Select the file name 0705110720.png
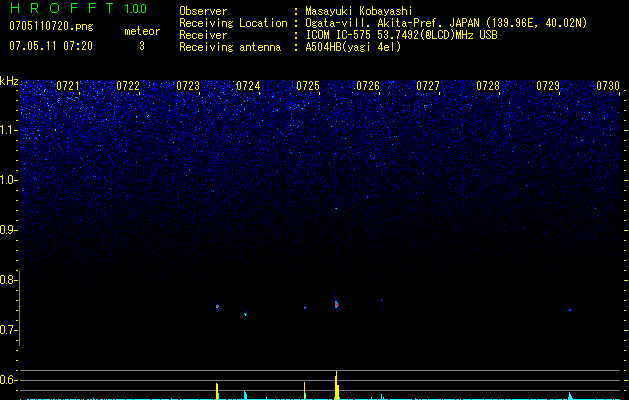 pyautogui.click(x=51, y=26)
